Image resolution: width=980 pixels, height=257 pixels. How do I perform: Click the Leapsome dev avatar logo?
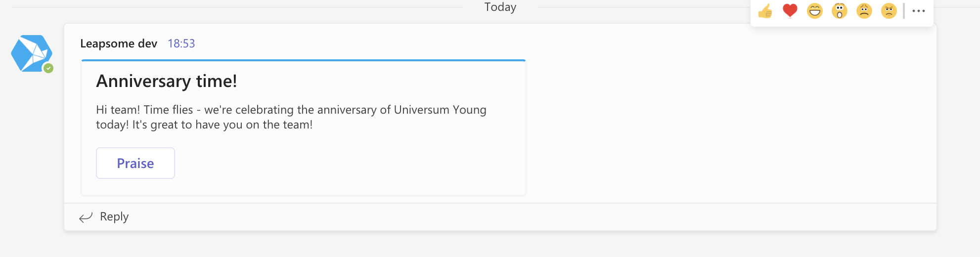(32, 53)
